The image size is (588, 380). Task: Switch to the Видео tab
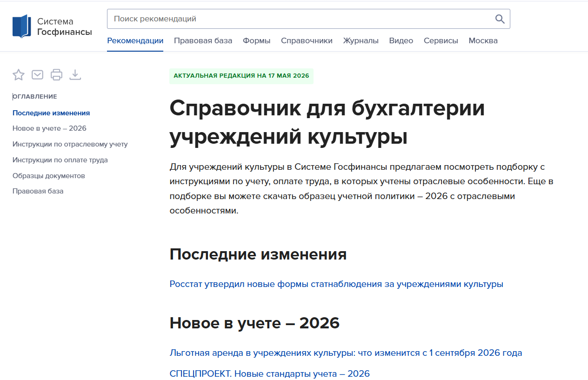pos(401,41)
